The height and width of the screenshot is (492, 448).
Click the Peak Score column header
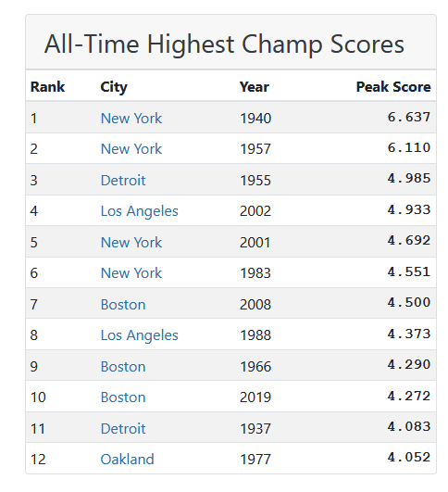click(393, 86)
